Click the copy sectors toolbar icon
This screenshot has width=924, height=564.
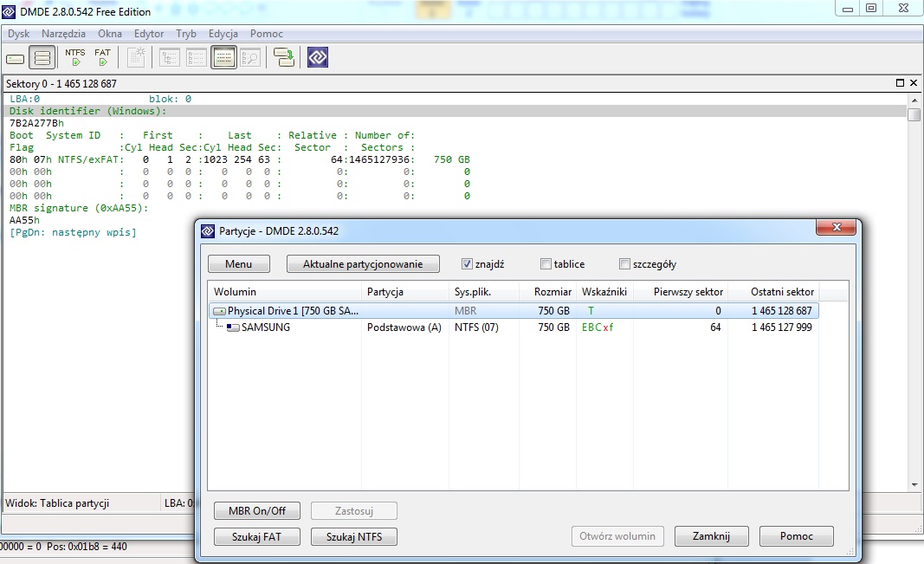[x=284, y=57]
